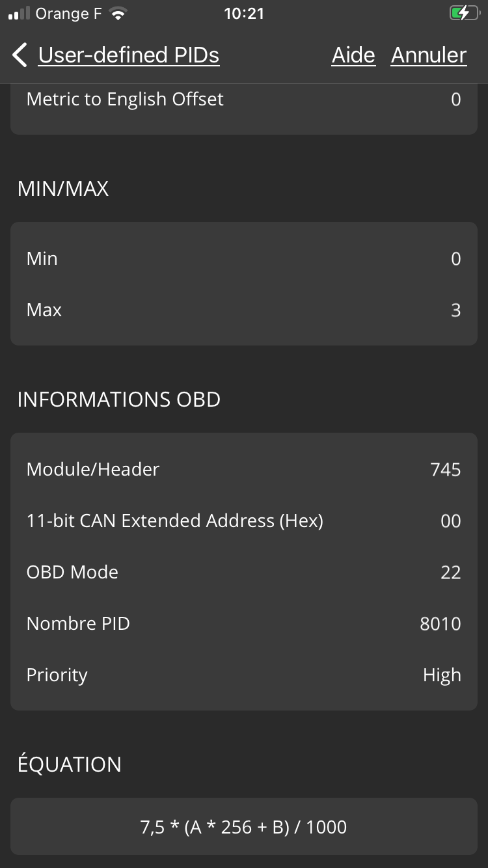Screen dimensions: 488x868
Task: Change the OBD Mode value 22
Action: (244, 573)
